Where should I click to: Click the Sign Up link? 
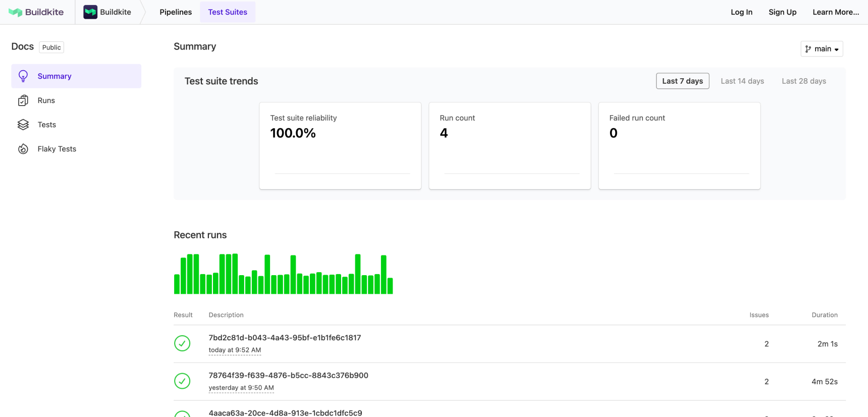click(782, 12)
